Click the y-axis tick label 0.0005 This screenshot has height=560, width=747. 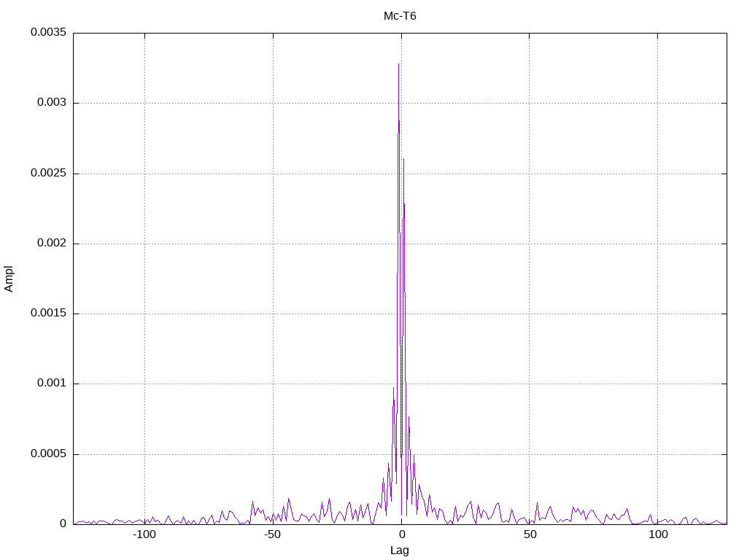(49, 454)
